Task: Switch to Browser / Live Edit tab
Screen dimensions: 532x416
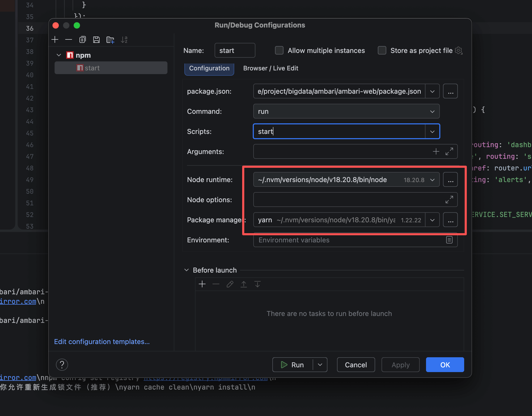Action: [271, 68]
